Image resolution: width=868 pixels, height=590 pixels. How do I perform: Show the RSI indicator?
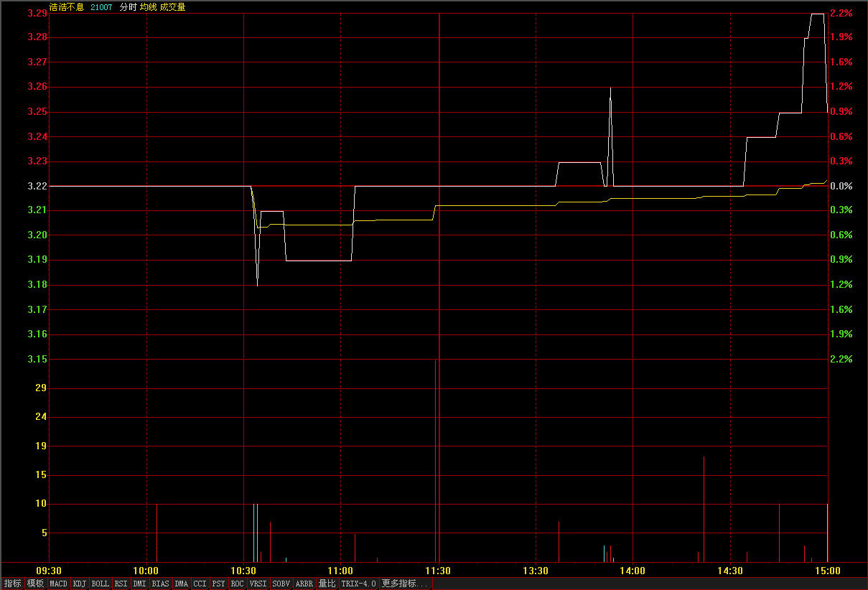pyautogui.click(x=121, y=584)
